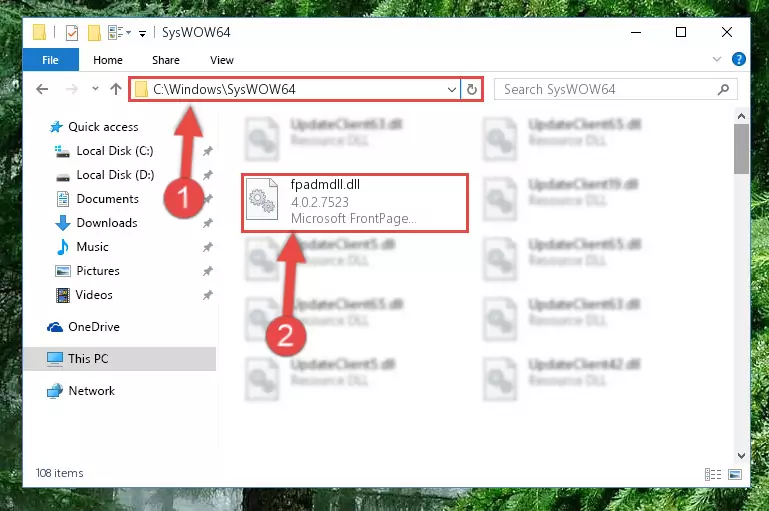Open the Downloads folder in the sidebar
This screenshot has height=511, width=769.
pos(107,223)
